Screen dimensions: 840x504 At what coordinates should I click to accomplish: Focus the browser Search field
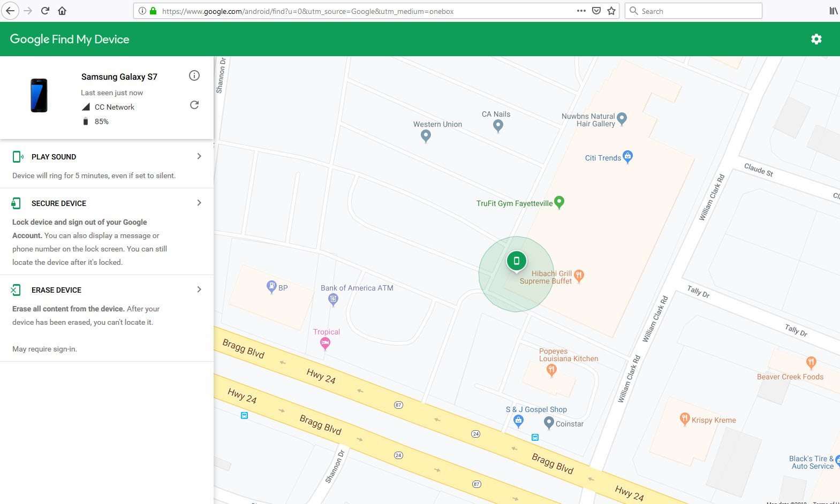[696, 11]
